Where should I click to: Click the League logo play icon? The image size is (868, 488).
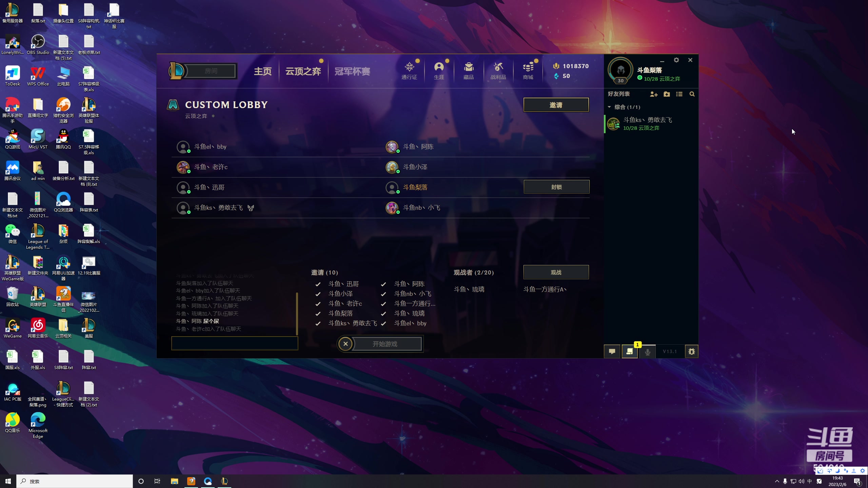[176, 70]
